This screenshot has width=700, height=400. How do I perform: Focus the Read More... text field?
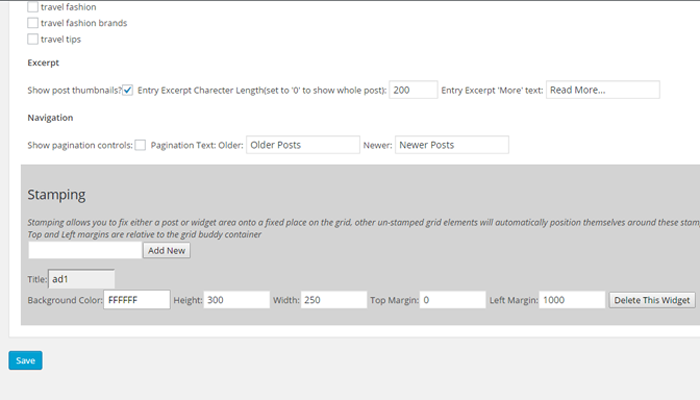click(603, 90)
